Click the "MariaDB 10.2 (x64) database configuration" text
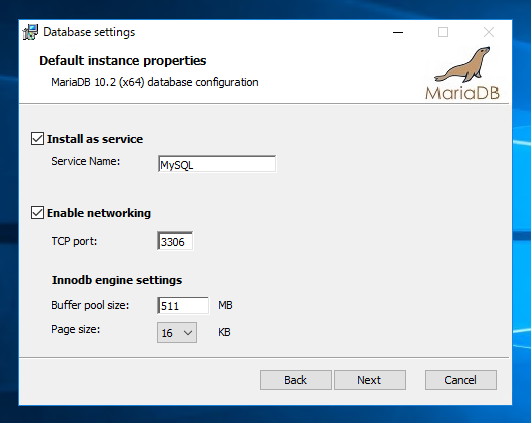531x423 pixels. (155, 82)
